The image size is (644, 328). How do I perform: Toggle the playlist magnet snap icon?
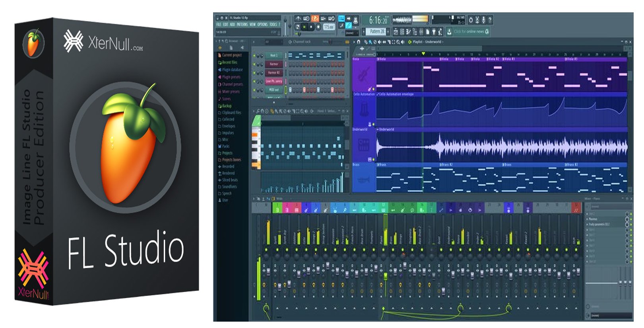[359, 41]
